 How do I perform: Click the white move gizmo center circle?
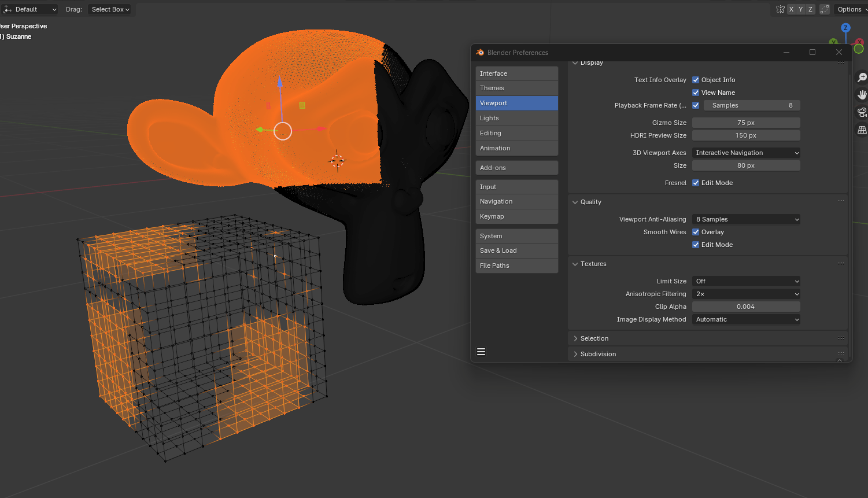click(283, 131)
